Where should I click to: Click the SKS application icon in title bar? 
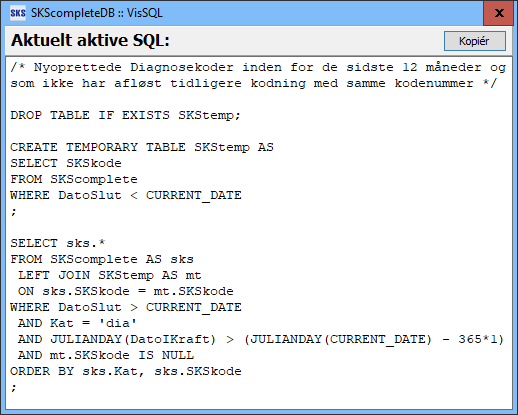pos(18,13)
